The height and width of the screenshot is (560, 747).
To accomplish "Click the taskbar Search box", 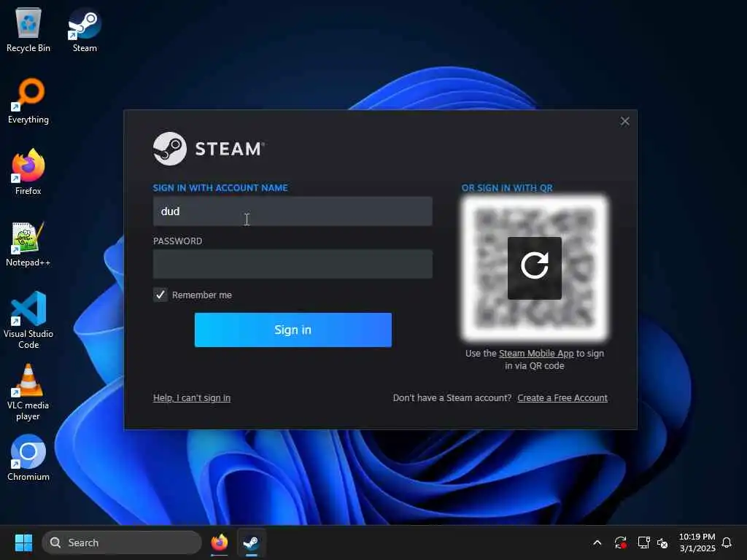I will click(x=122, y=542).
